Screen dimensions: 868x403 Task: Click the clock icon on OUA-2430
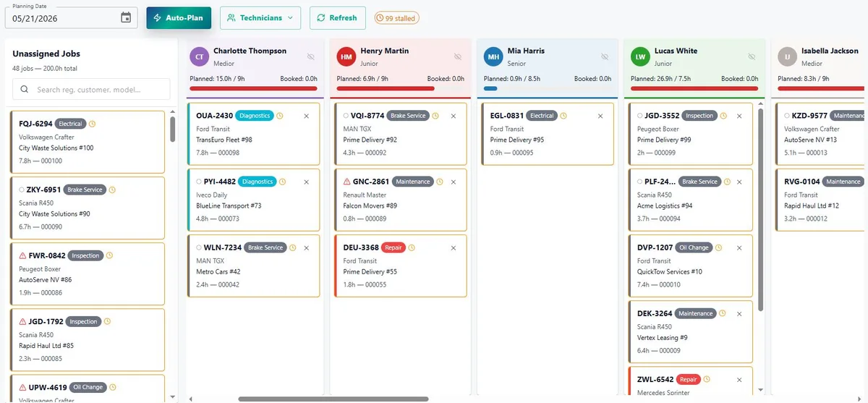point(280,116)
